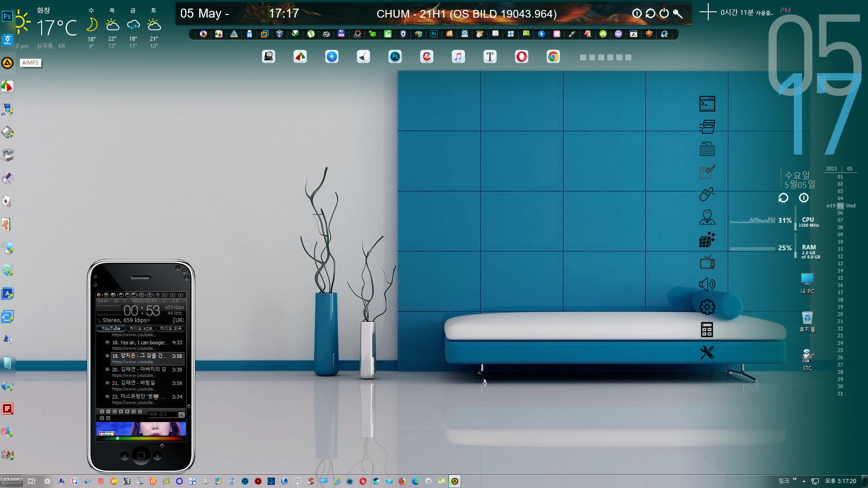Open the CCleaner dock icon
This screenshot has height=488, width=868.
(426, 56)
